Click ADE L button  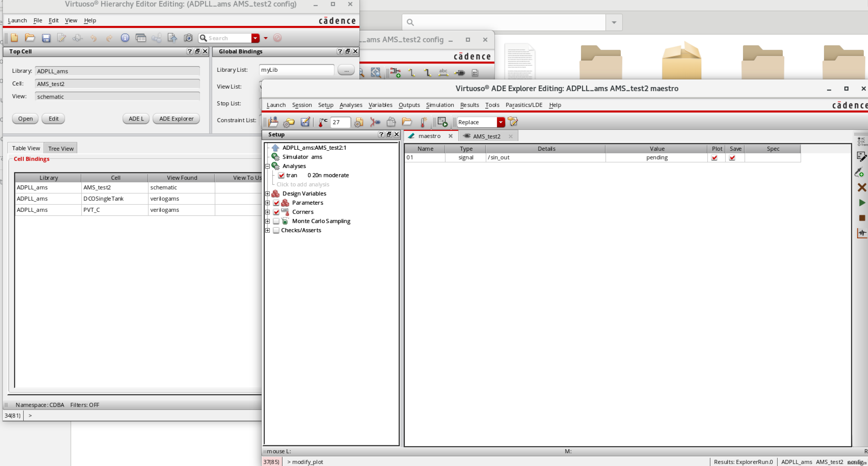tap(136, 119)
